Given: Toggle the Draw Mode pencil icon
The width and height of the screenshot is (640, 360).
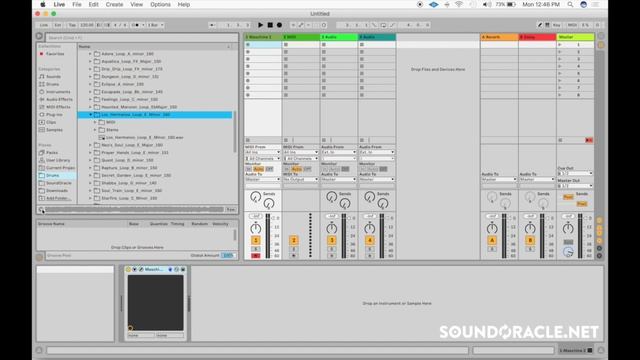Looking at the screenshot, I should [540, 25].
